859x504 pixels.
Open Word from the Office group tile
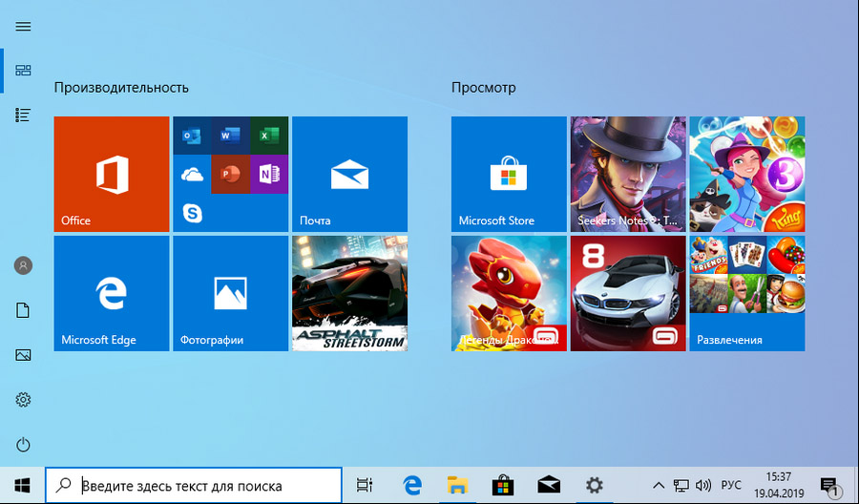click(231, 136)
